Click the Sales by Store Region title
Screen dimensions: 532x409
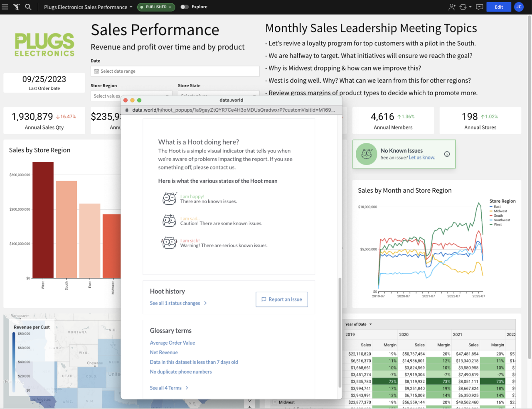[x=39, y=150]
